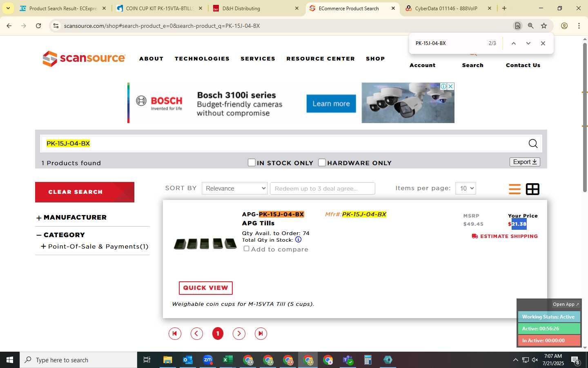Switch to COIN CUP KIT PK-15VTA tab
Viewport: 588px width, 368px height.
[x=159, y=8]
